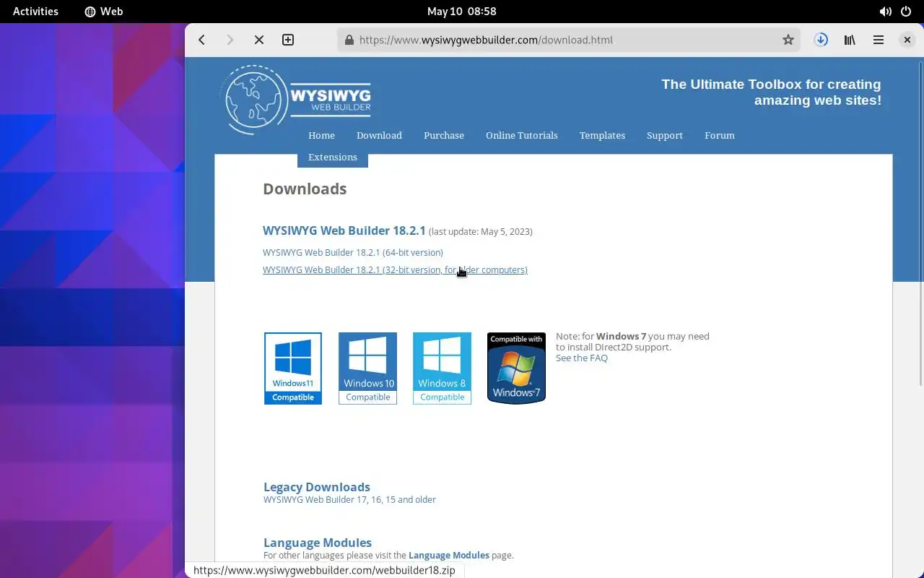924x578 pixels.
Task: Close the browser window
Action: coord(907,40)
